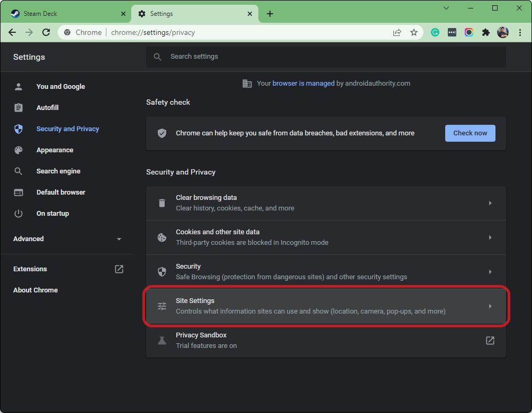
Task: Click the Privacy Sandbox flask icon
Action: pos(162,341)
